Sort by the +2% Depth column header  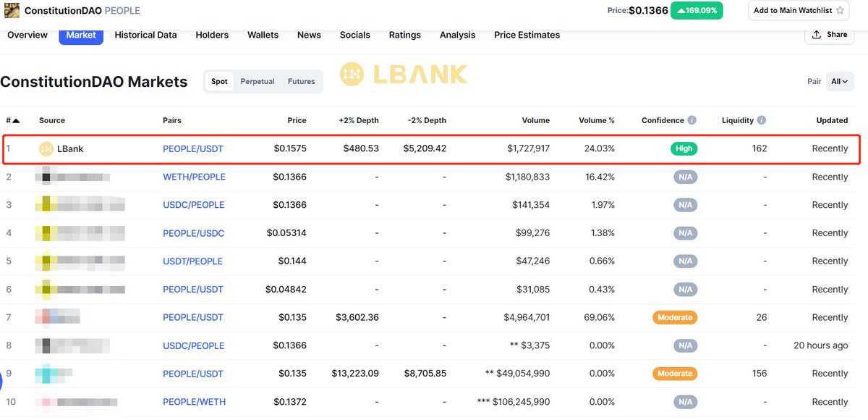pyautogui.click(x=358, y=121)
